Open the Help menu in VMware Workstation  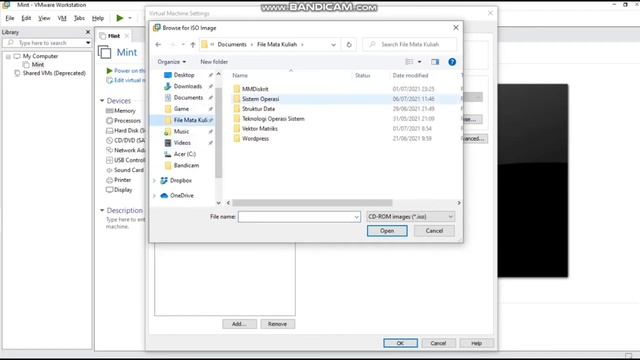[x=98, y=18]
